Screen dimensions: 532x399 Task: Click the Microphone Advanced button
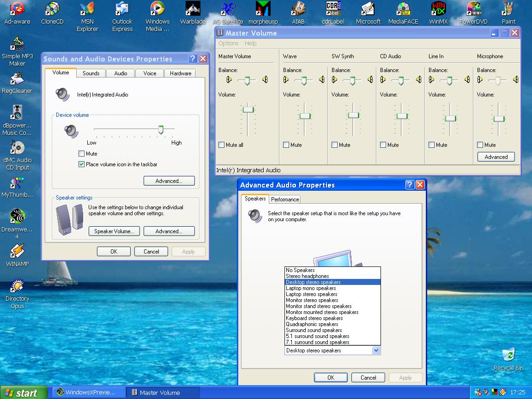click(496, 157)
